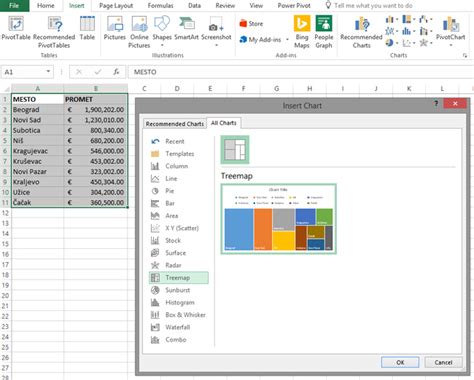Viewport: 474px width, 380px height.
Task: Open the File tab
Action: (14, 6)
